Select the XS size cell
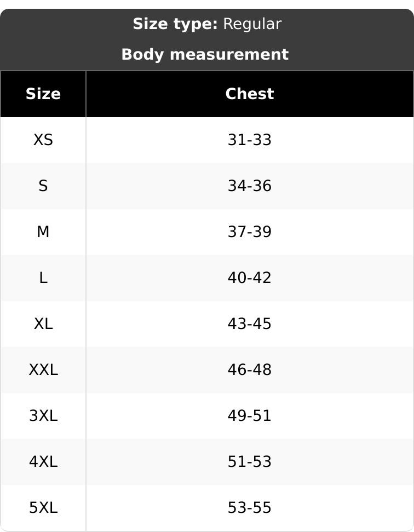 point(43,140)
